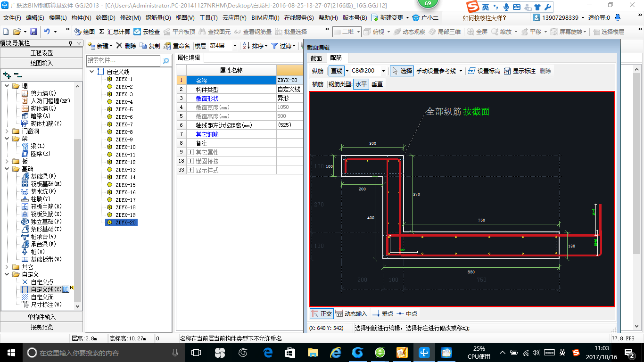Click the expand-all plus icon in the navigator
This screenshot has height=362, width=644.
pos(7,75)
